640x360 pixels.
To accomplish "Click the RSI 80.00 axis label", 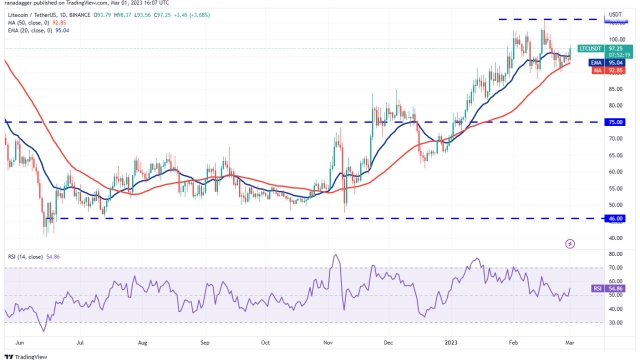I will click(616, 254).
